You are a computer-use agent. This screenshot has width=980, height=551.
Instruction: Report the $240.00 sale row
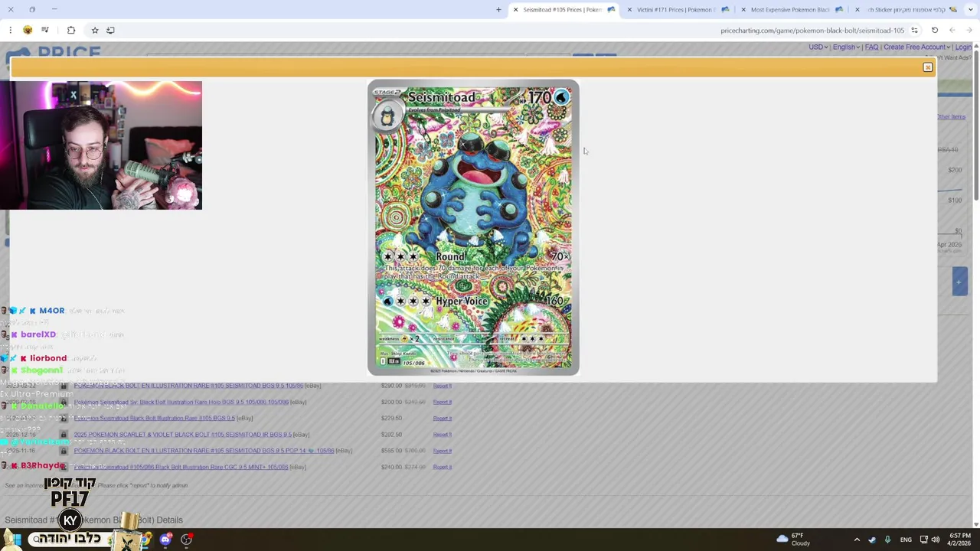pyautogui.click(x=442, y=467)
